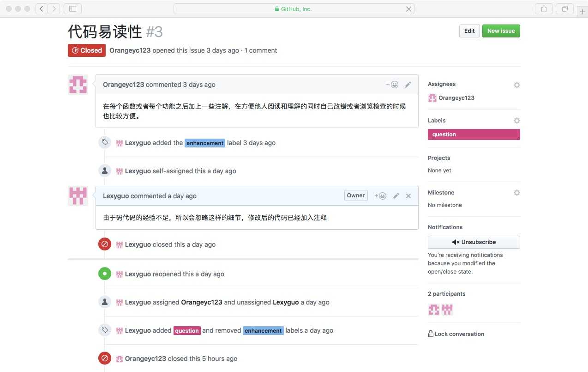Click '2 participants' heading
This screenshot has width=588, height=372.
(x=447, y=294)
